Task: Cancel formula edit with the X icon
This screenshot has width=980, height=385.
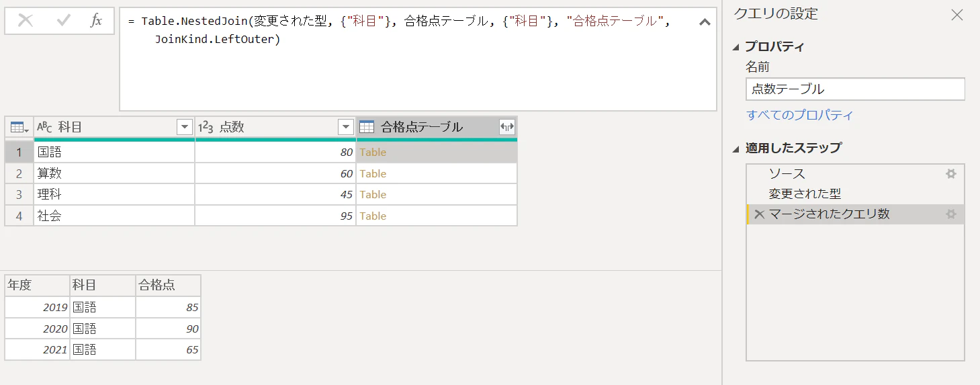Action: click(x=26, y=21)
